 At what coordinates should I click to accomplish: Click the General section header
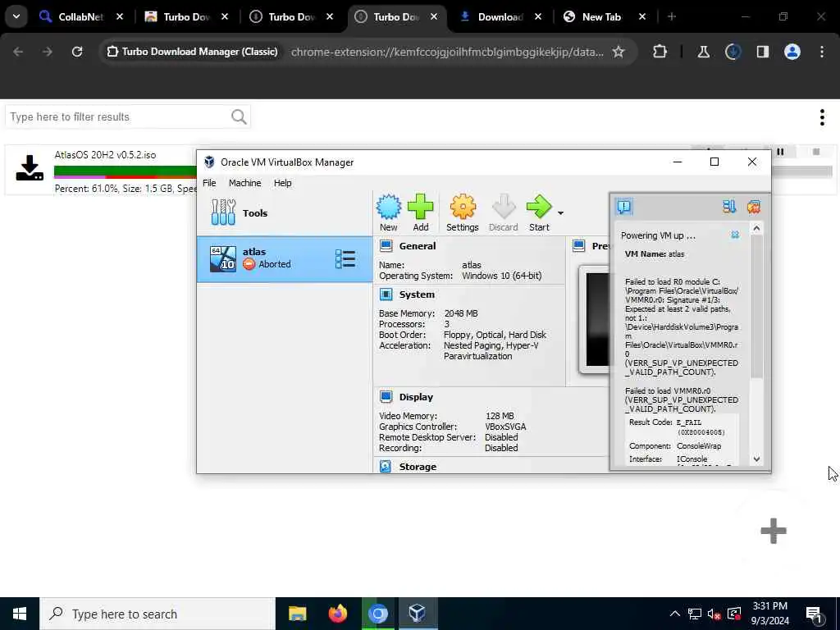tap(417, 246)
